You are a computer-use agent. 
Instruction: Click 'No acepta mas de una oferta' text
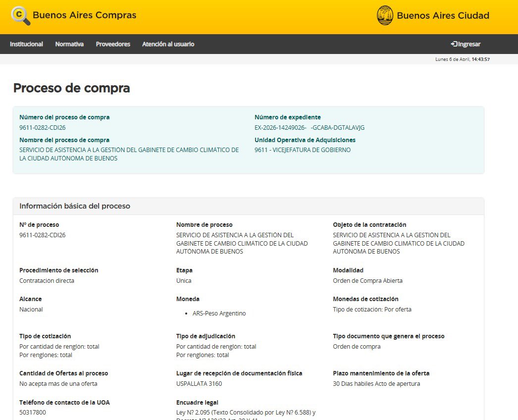pyautogui.click(x=58, y=384)
